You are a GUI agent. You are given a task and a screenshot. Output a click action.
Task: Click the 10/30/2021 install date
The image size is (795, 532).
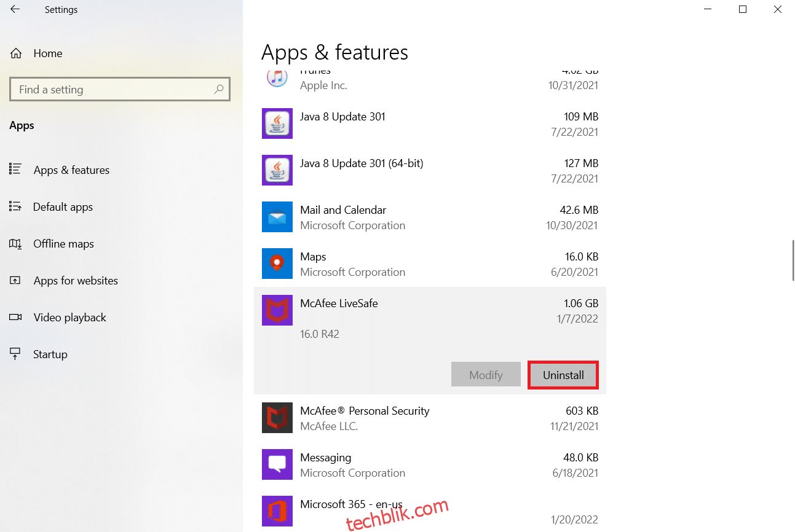(572, 225)
